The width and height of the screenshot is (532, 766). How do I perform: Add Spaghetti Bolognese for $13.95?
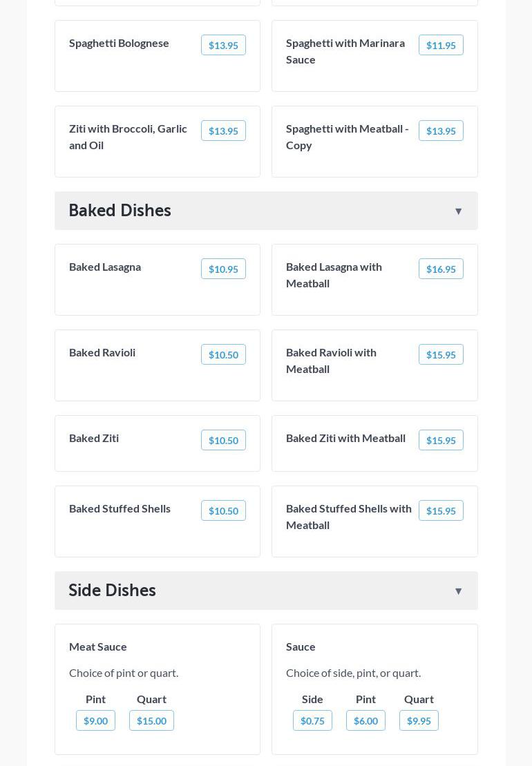click(223, 46)
